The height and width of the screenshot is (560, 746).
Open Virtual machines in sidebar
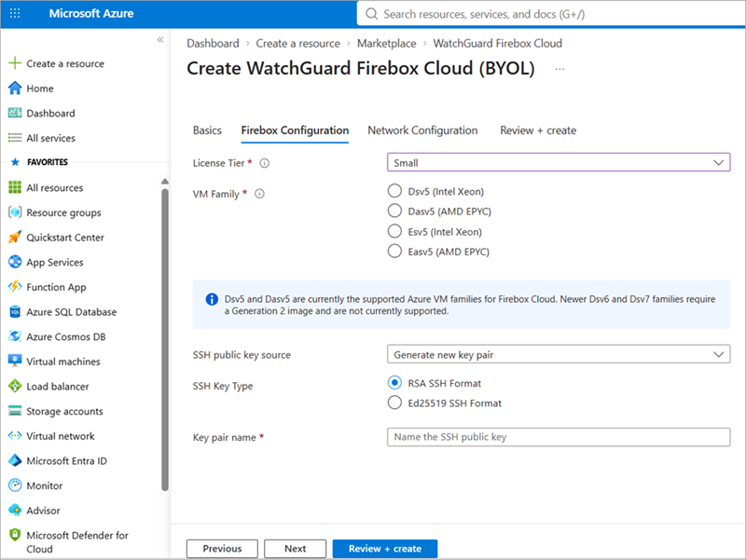point(63,362)
